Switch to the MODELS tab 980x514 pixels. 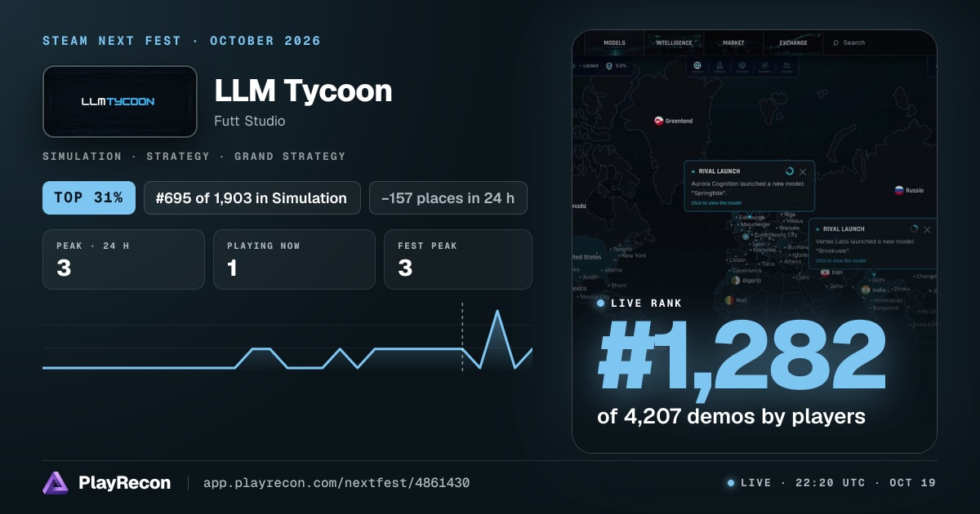point(615,43)
